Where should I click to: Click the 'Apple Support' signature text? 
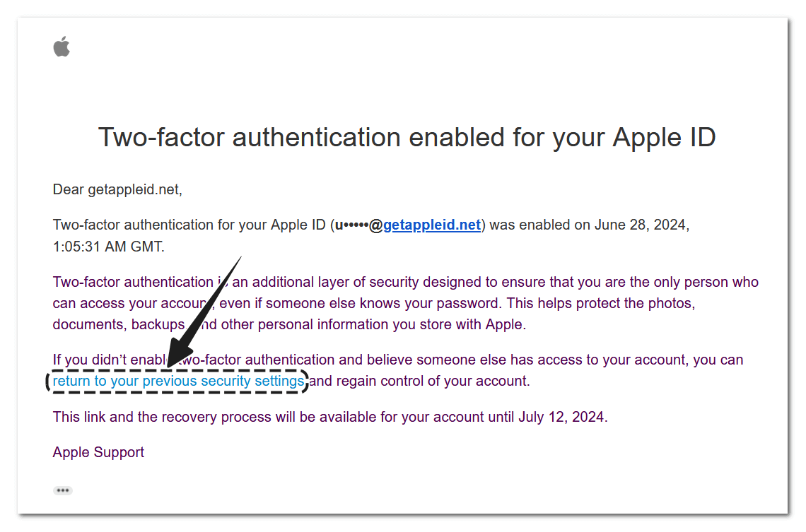pyautogui.click(x=98, y=452)
